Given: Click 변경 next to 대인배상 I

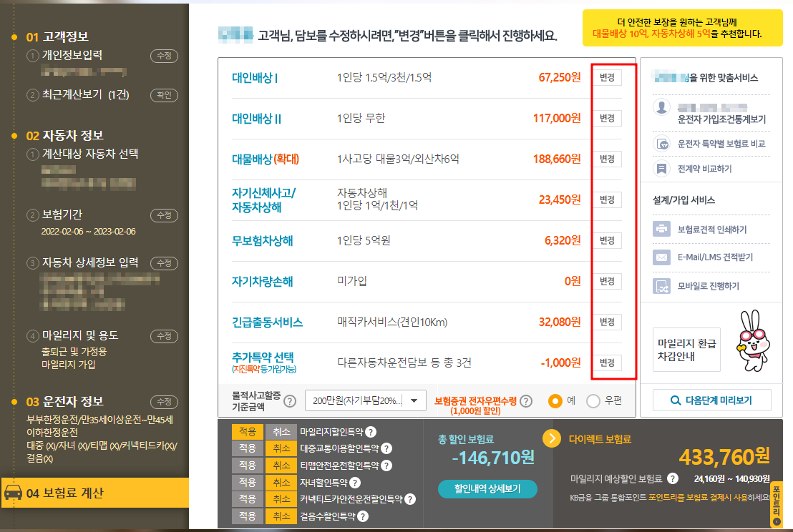Looking at the screenshot, I should (607, 78).
